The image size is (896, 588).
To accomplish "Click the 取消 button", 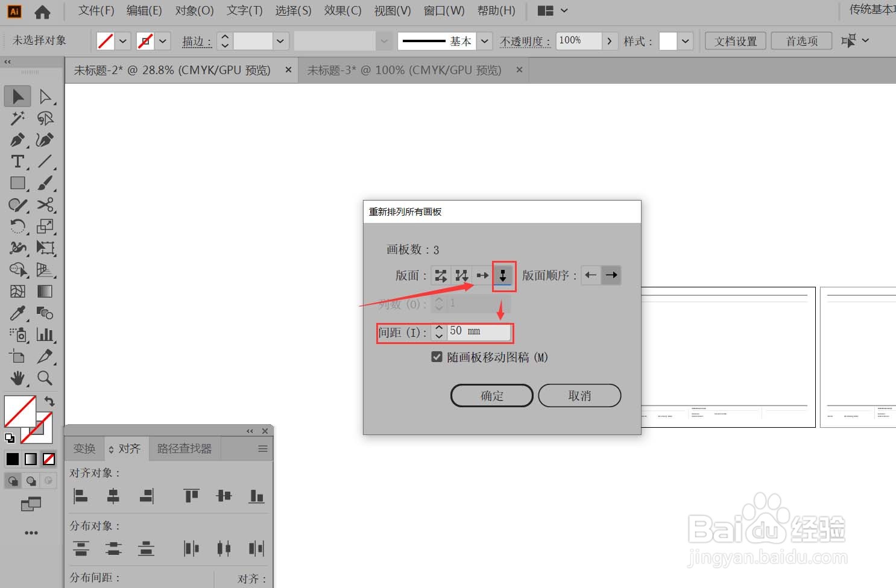I will point(579,396).
